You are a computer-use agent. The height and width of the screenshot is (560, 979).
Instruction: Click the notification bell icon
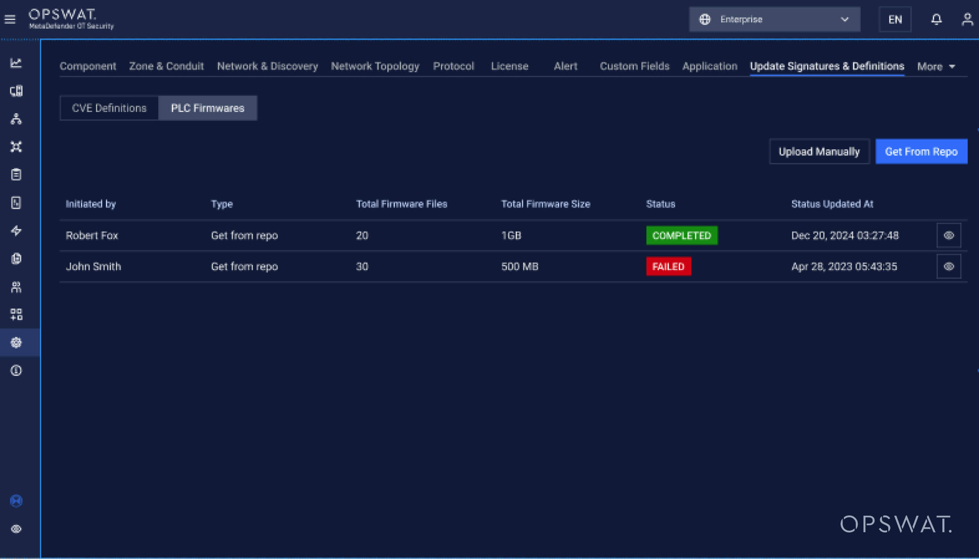pos(936,19)
